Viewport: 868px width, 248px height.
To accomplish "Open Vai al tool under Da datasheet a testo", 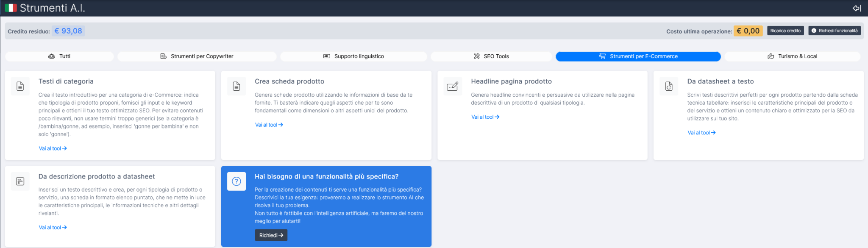I will [701, 133].
